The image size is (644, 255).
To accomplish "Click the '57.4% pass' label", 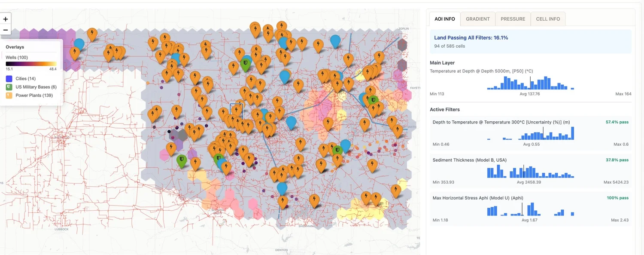I will tap(617, 122).
